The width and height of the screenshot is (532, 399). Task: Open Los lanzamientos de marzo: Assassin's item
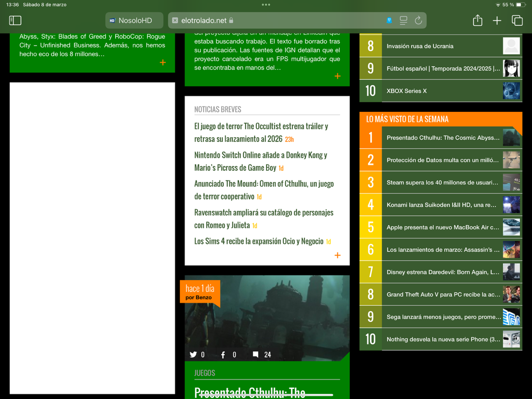pyautogui.click(x=443, y=250)
